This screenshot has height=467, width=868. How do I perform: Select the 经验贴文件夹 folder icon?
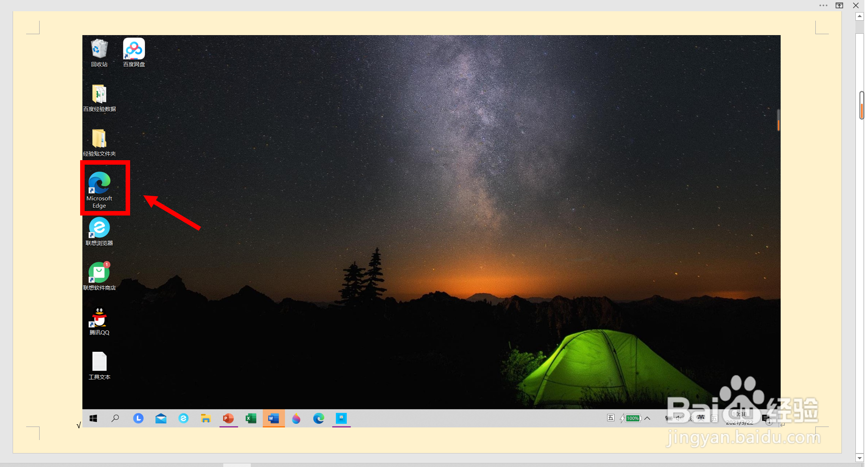pos(99,142)
